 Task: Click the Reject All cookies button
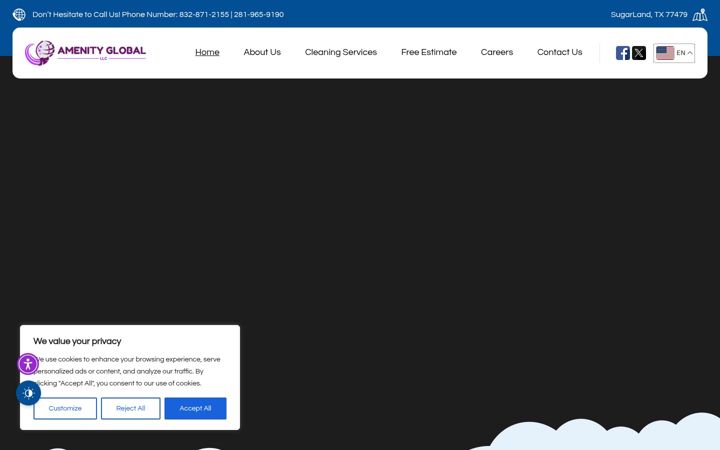[130, 408]
